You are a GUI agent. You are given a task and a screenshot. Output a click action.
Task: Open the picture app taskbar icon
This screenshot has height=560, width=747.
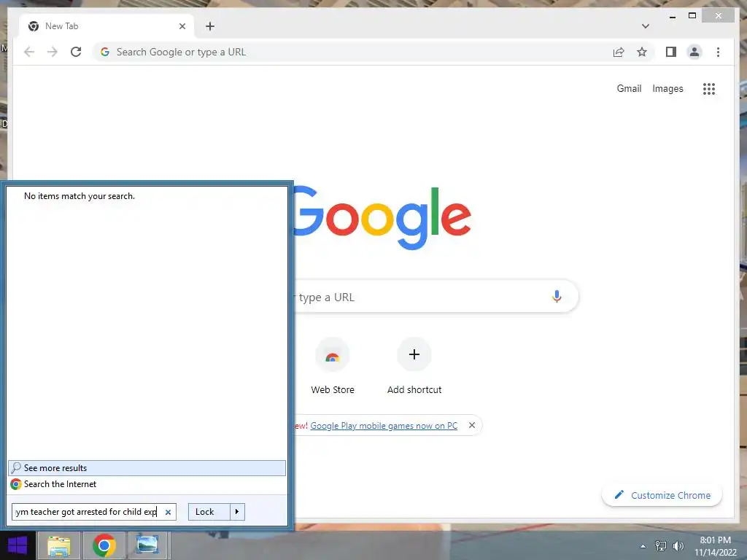click(x=147, y=545)
